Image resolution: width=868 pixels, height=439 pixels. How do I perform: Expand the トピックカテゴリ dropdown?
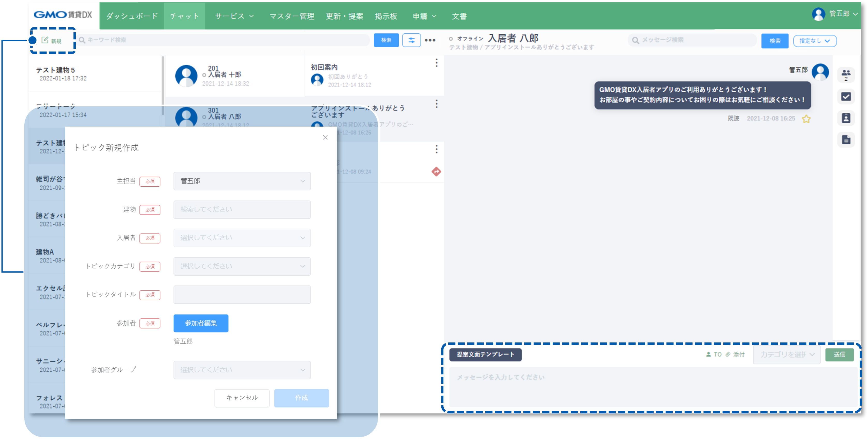pos(242,266)
